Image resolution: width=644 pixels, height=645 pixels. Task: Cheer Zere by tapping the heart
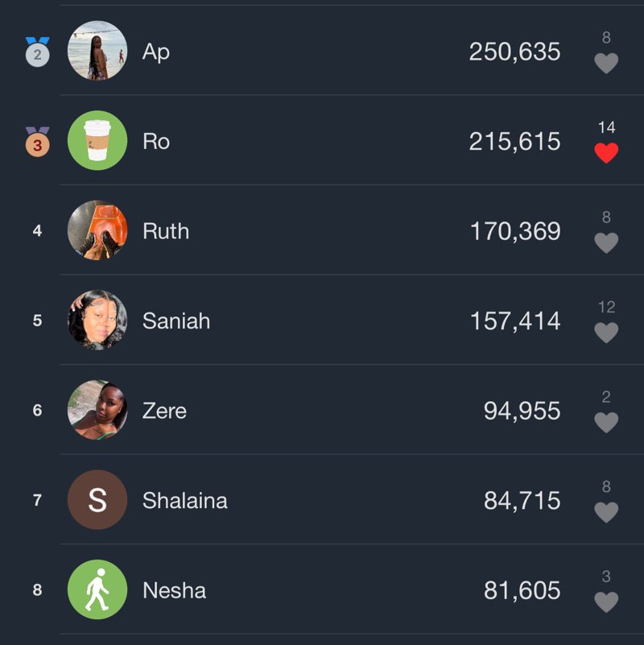(x=606, y=422)
